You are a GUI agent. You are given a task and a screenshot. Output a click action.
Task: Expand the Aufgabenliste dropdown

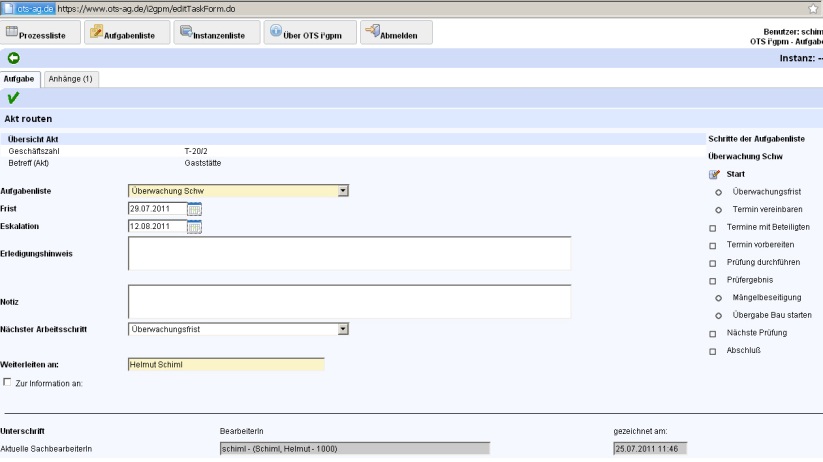[x=342, y=190]
